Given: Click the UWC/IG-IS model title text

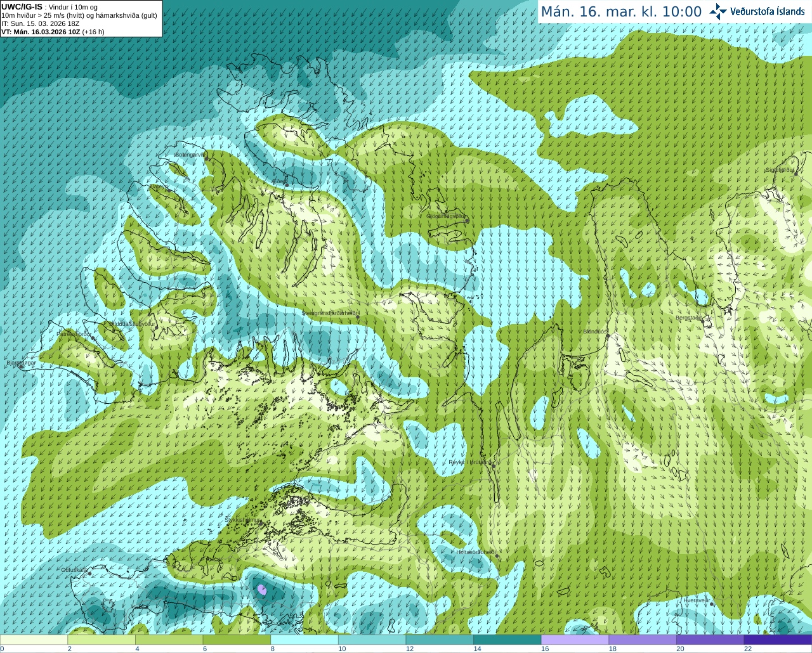Looking at the screenshot, I should click(22, 7).
